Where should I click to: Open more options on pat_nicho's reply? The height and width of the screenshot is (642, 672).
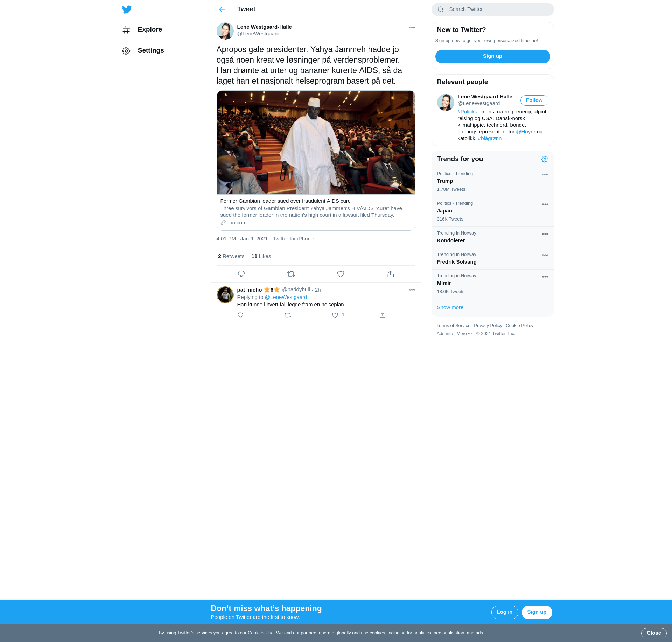pyautogui.click(x=412, y=290)
